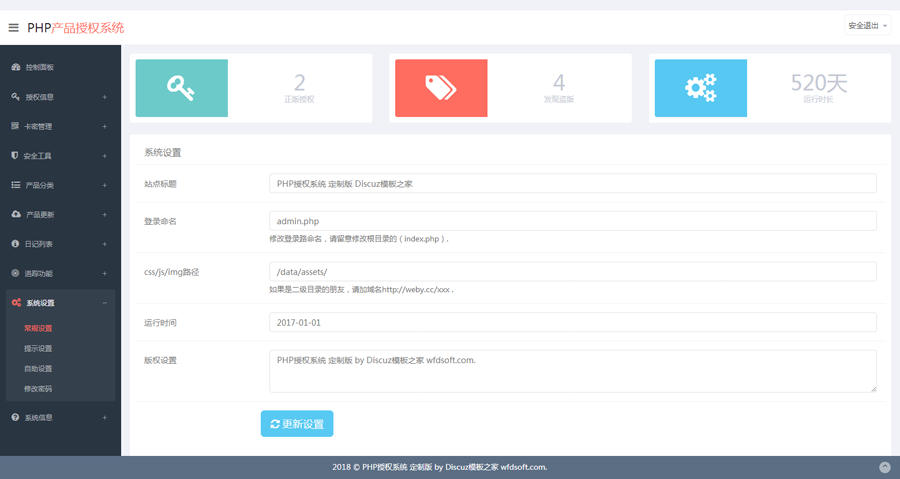
Task: Click the 发现盗版 count of 4
Action: point(559,83)
